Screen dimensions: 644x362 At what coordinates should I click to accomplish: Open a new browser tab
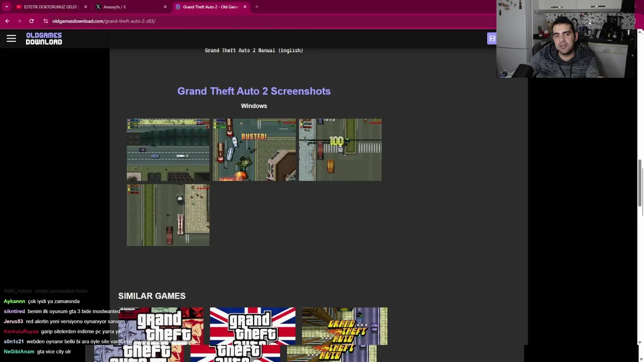tap(257, 7)
